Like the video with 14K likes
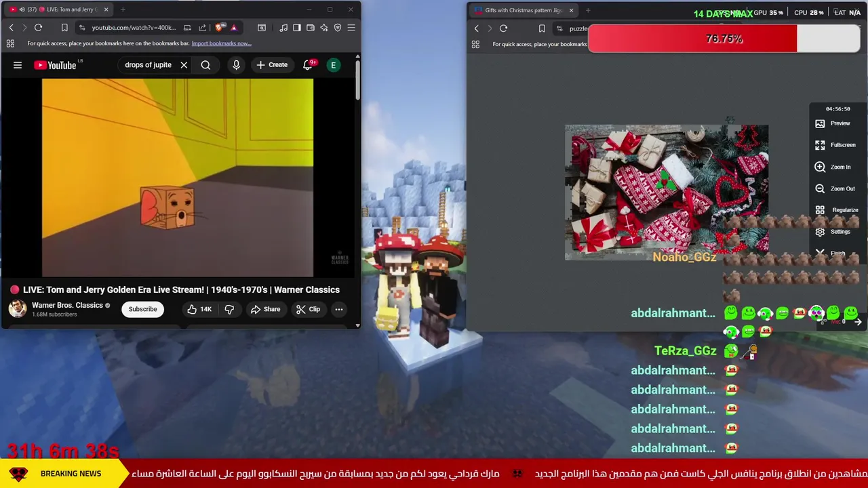Image resolution: width=868 pixels, height=488 pixels. pyautogui.click(x=200, y=309)
